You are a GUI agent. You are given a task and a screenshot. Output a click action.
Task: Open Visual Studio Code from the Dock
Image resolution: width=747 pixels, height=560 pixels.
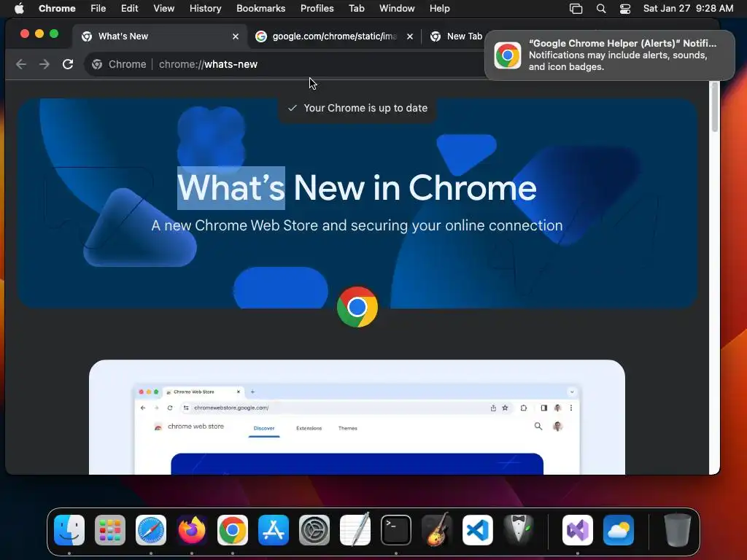tap(478, 530)
